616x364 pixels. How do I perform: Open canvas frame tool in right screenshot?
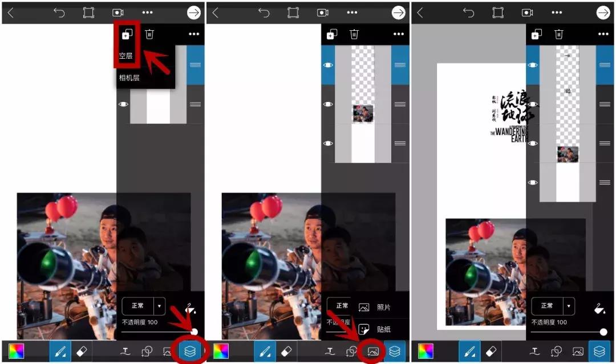coord(498,13)
